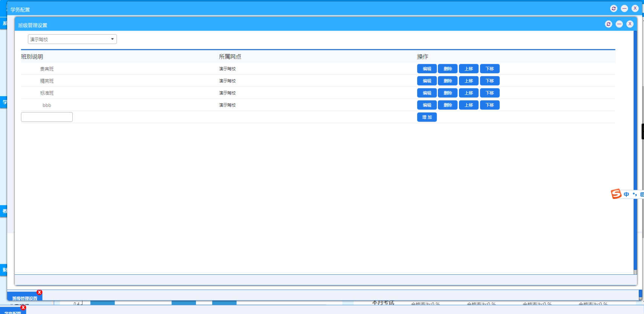The image size is (644, 314).
Task: Close the 学务配置 bottom tab with red X
Action: pyautogui.click(x=23, y=308)
